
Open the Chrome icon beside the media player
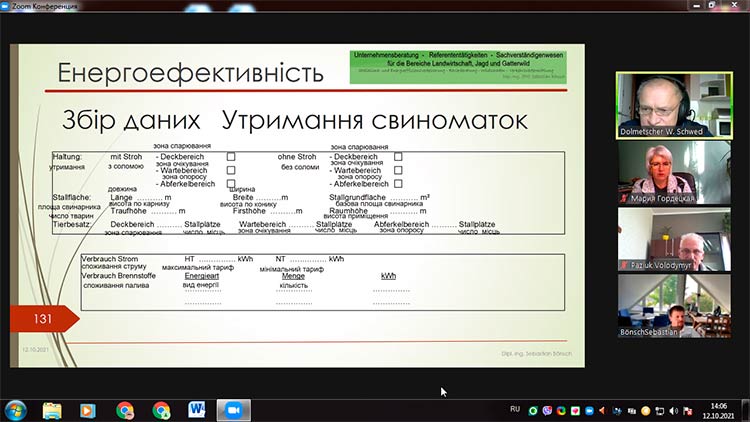pos(125,411)
